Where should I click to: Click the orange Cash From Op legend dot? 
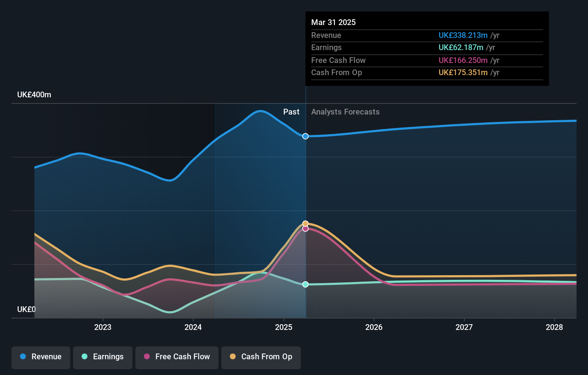tap(233, 357)
